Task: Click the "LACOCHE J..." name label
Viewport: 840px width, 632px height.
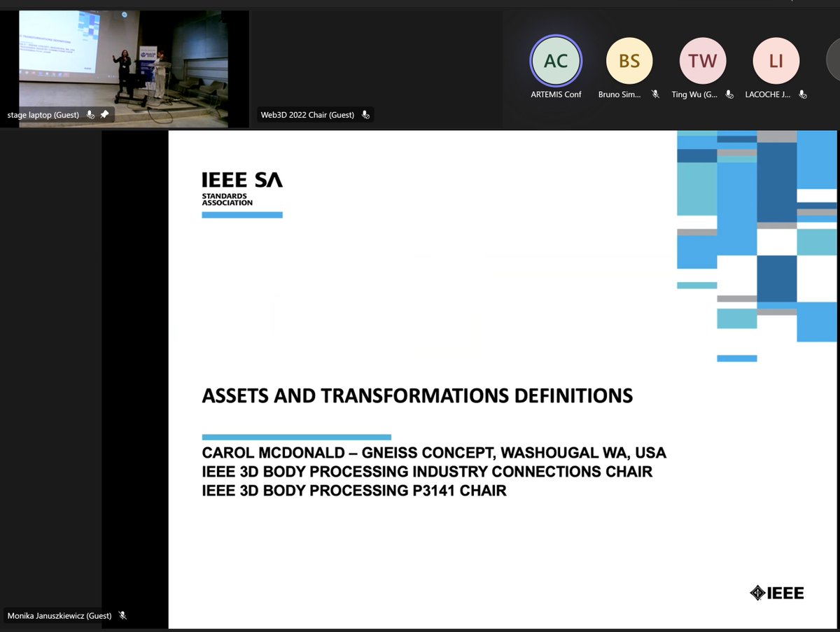Action: (767, 94)
